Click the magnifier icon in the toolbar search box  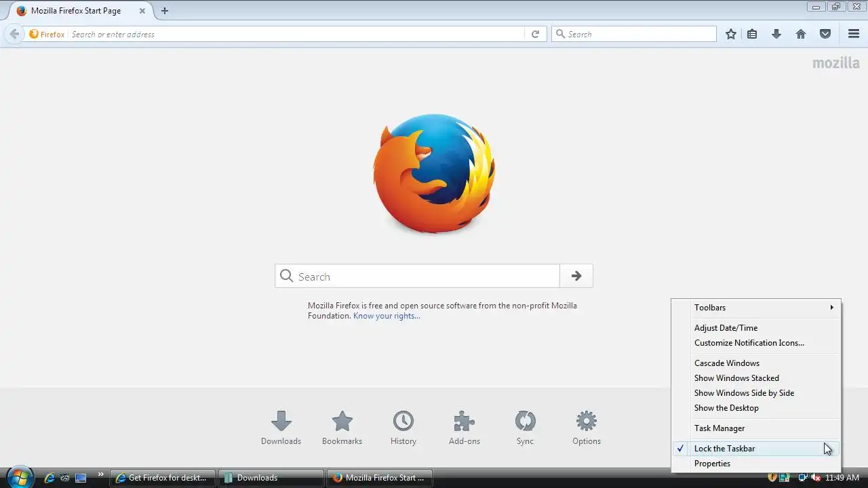560,34
